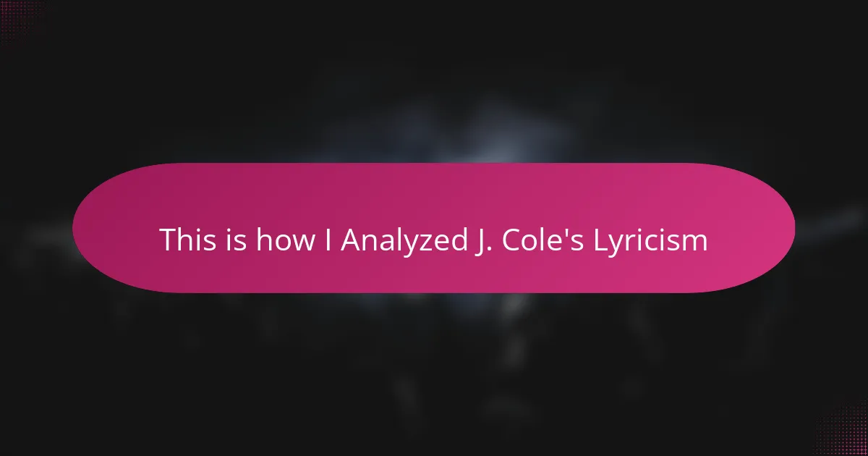Click the word "is" in the title

[x=235, y=240]
